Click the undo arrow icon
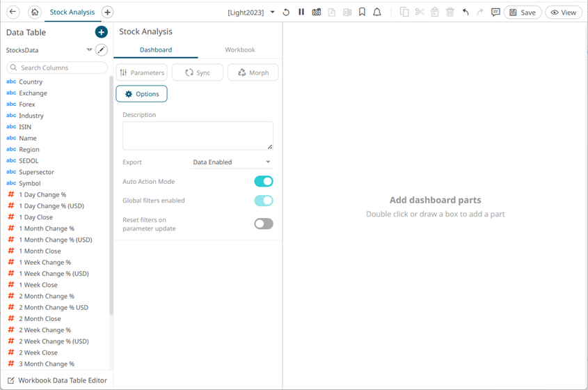The image size is (588, 390). click(466, 13)
